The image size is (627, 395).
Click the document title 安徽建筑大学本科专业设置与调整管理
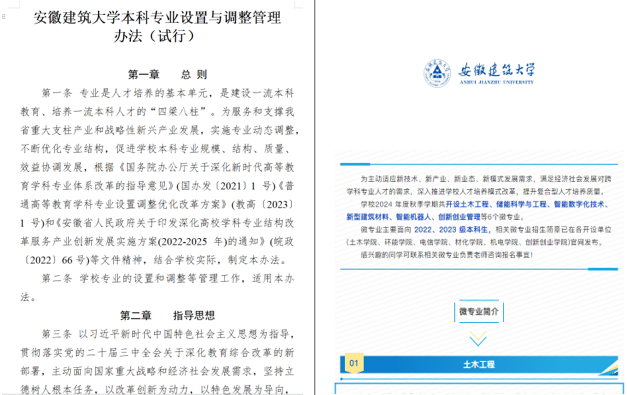point(157,18)
